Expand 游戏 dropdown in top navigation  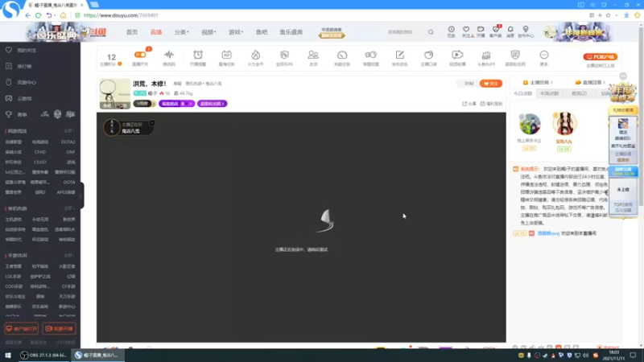[x=236, y=32]
